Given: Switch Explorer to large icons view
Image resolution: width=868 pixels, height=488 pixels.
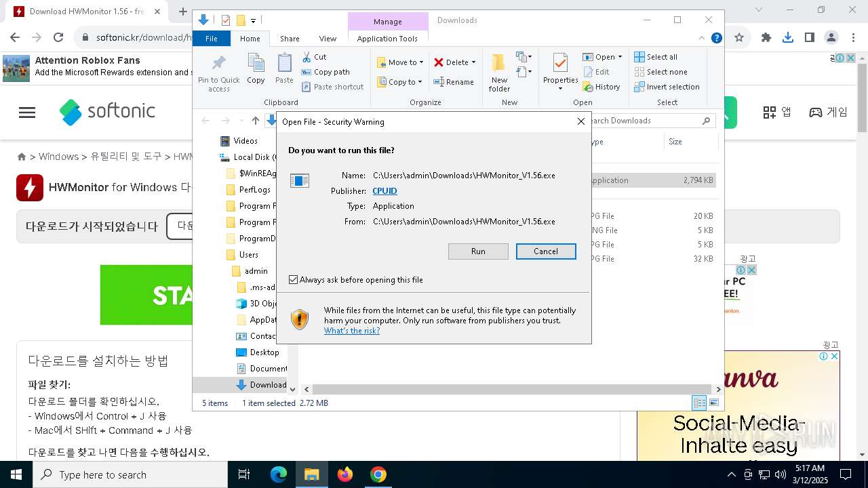Looking at the screenshot, I should click(x=713, y=403).
